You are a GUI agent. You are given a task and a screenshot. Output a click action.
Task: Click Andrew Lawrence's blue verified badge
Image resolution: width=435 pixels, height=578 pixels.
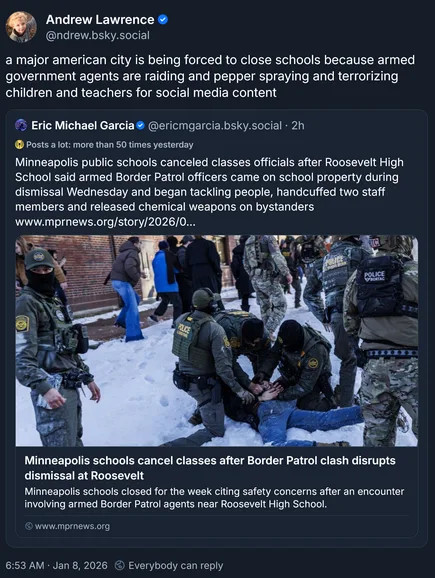[x=163, y=20]
